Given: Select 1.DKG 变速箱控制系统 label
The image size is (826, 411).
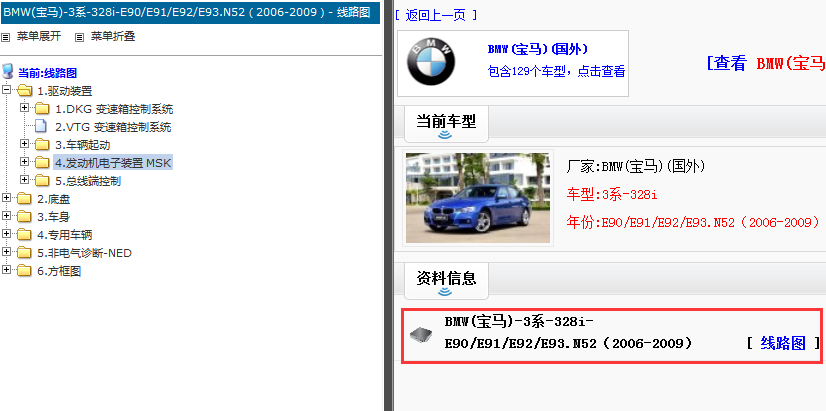Looking at the screenshot, I should click(114, 110).
